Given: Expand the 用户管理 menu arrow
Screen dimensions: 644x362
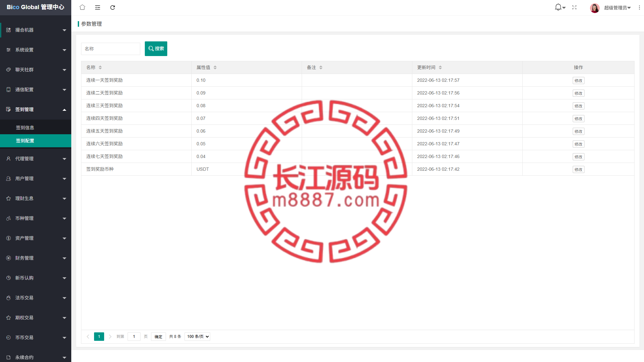Looking at the screenshot, I should tap(64, 179).
